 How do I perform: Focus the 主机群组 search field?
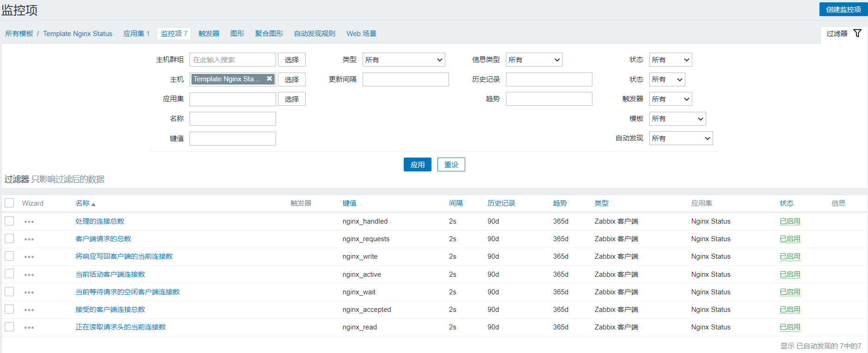[233, 60]
